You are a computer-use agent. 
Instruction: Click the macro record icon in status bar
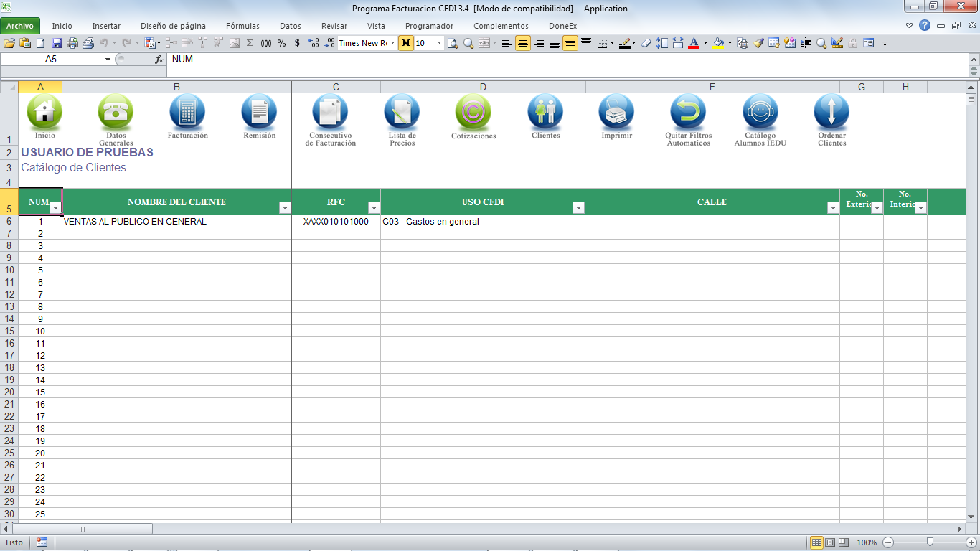[42, 542]
